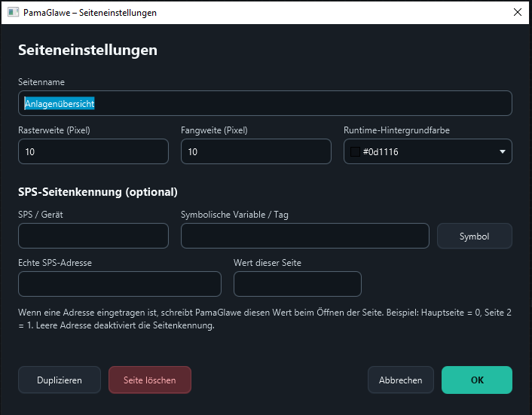Confirm settings with the OK button
532x415 pixels.
(x=477, y=380)
